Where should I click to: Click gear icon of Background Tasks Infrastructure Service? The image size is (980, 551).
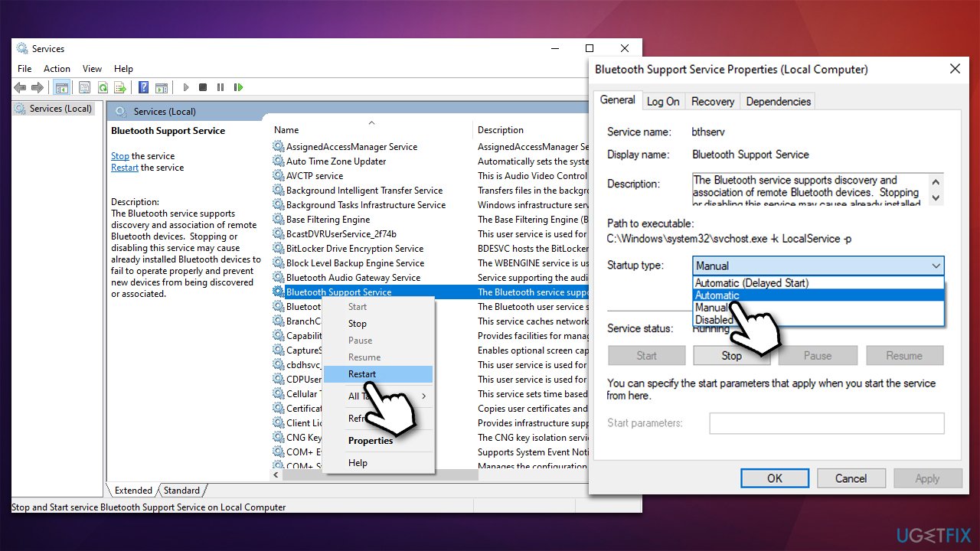(x=279, y=204)
